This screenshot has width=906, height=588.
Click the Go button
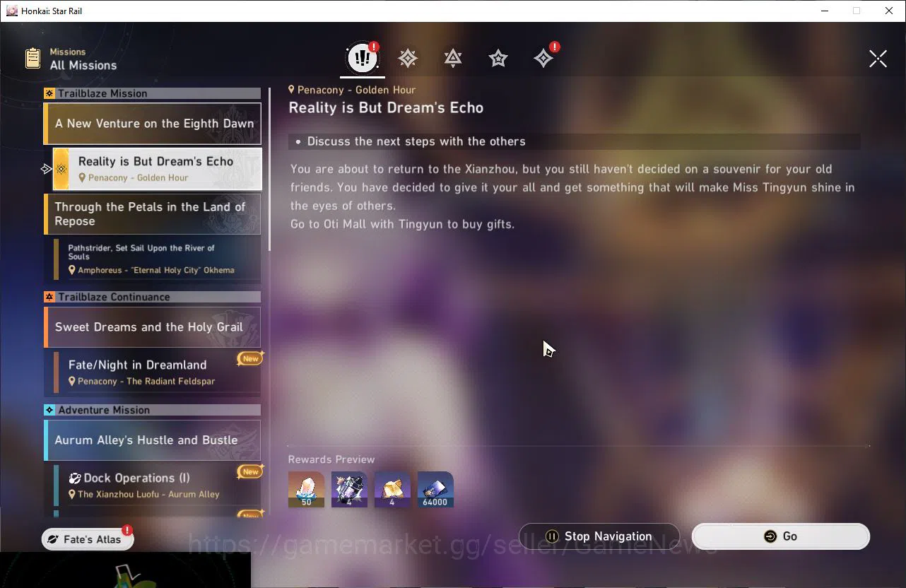(x=780, y=536)
